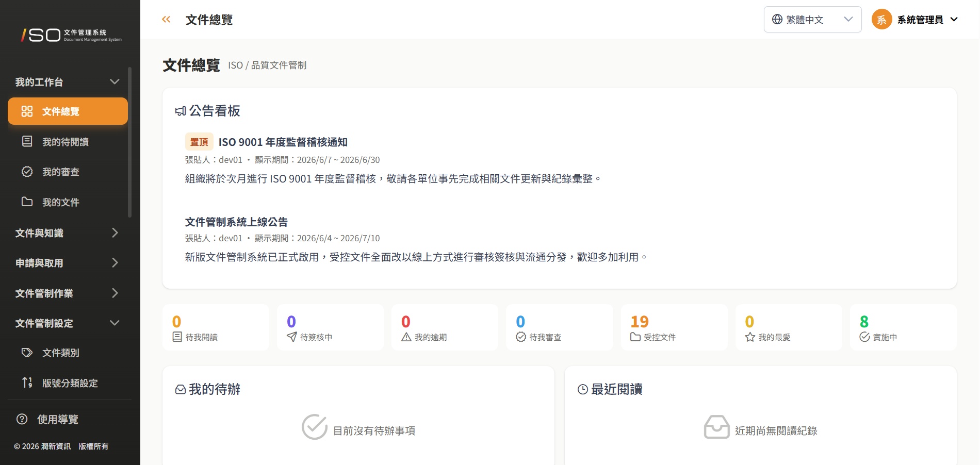Click the 顯示期間：2026/6/7 ~ 2026/6/30 text
This screenshot has width=980, height=465.
click(317, 160)
